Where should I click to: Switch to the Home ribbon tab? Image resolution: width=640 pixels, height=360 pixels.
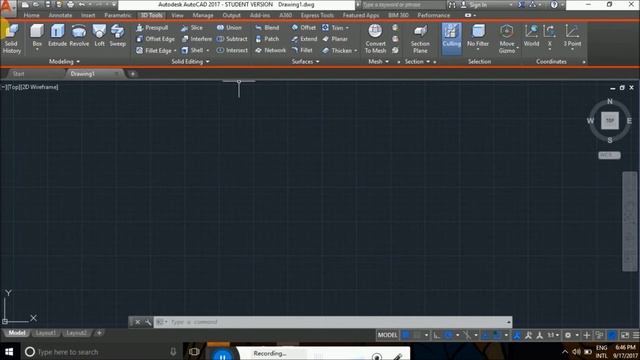31,16
